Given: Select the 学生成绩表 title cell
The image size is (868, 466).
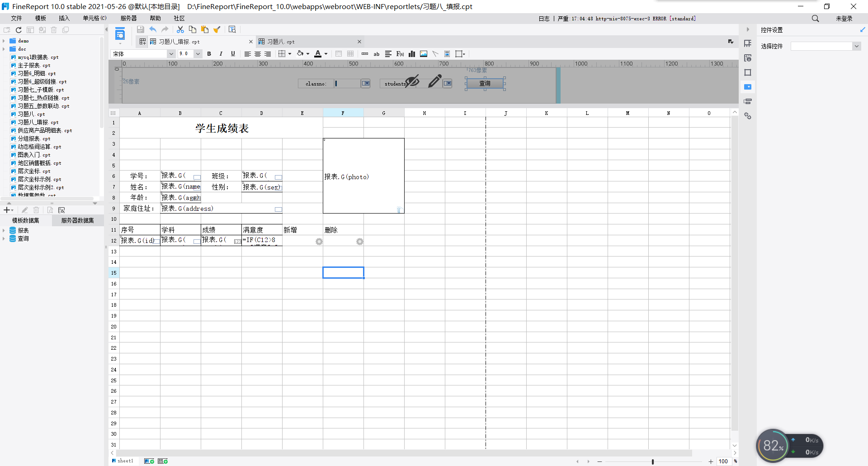Looking at the screenshot, I should 222,128.
